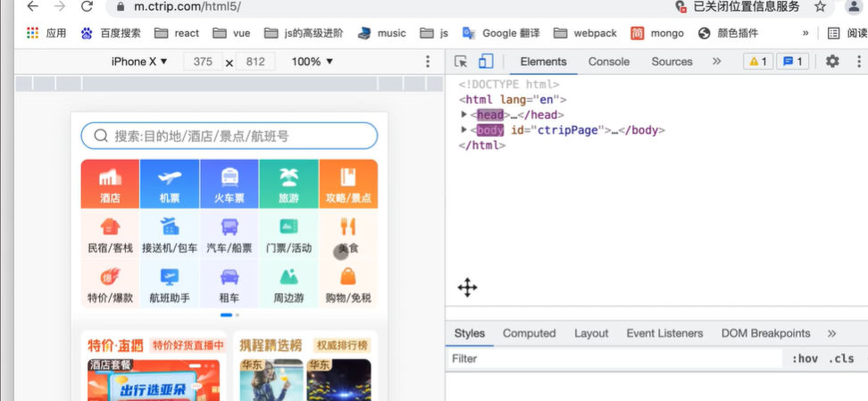The image size is (868, 401).
Task: Switch to the Layout tab
Action: coord(591,333)
